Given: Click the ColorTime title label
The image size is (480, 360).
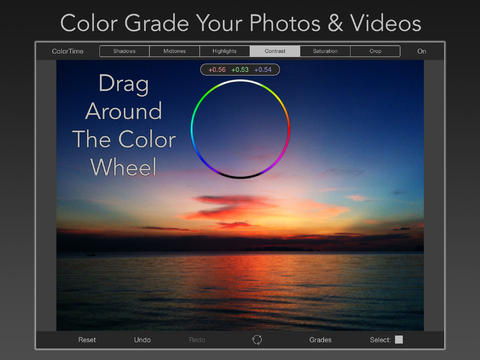Looking at the screenshot, I should [x=68, y=51].
